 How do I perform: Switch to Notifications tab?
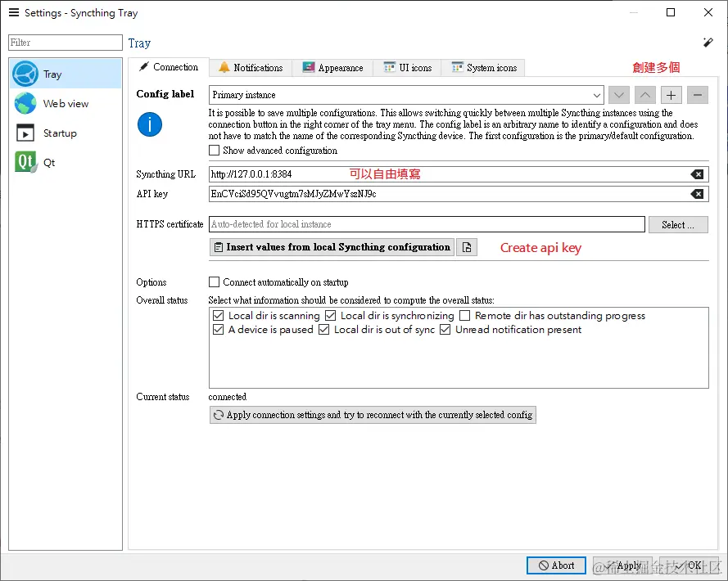point(251,68)
